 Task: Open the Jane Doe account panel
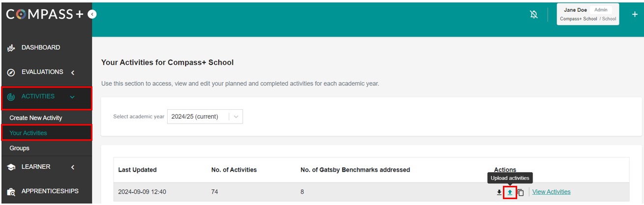tap(588, 14)
